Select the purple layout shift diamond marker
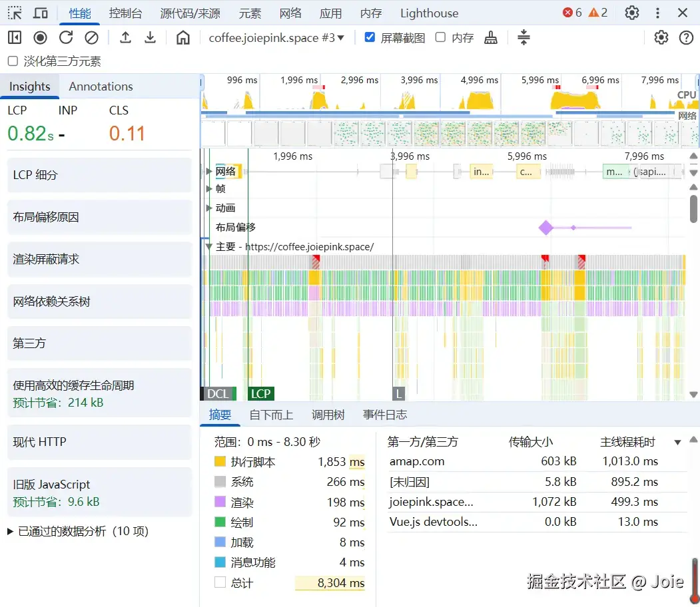Image resolution: width=700 pixels, height=607 pixels. click(x=545, y=228)
